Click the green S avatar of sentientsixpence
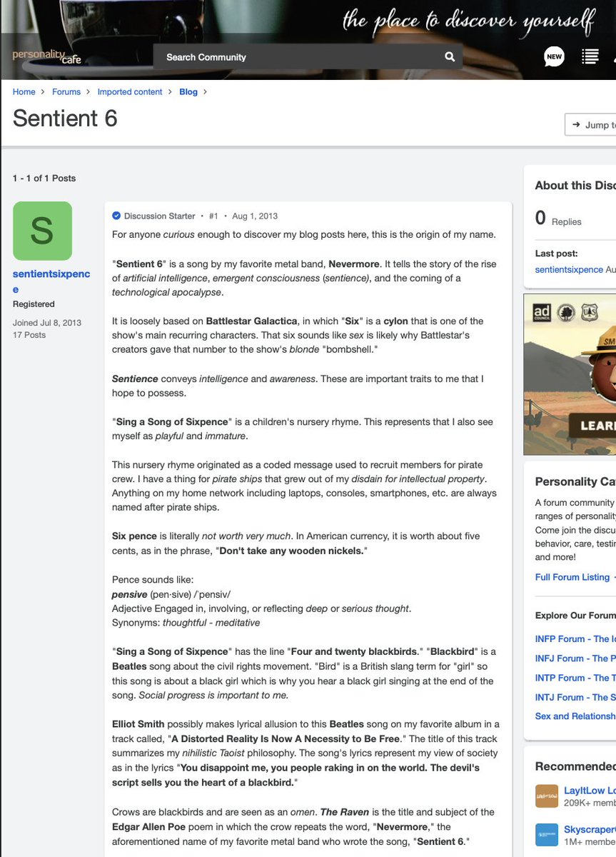The width and height of the screenshot is (616, 857). tap(42, 231)
